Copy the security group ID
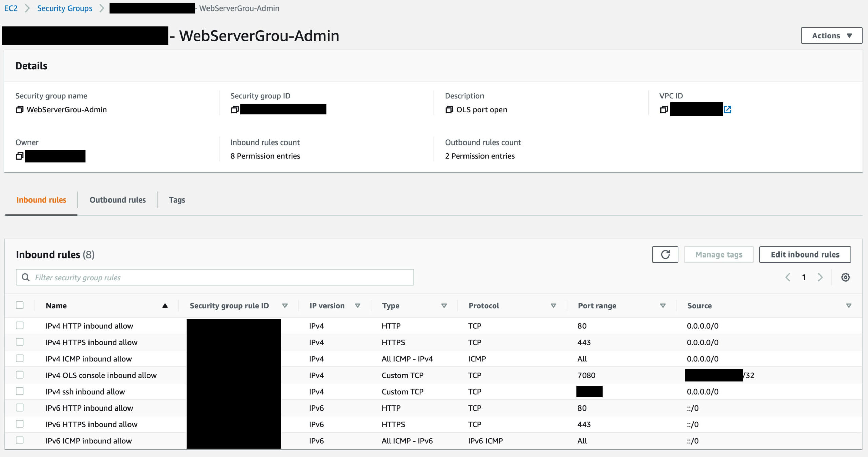Screen dimensions: 868x457 (x=235, y=110)
